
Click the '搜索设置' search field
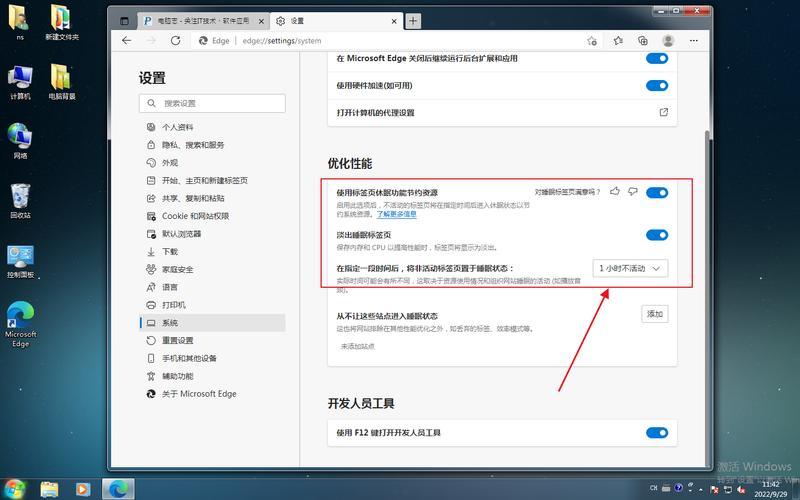212,103
